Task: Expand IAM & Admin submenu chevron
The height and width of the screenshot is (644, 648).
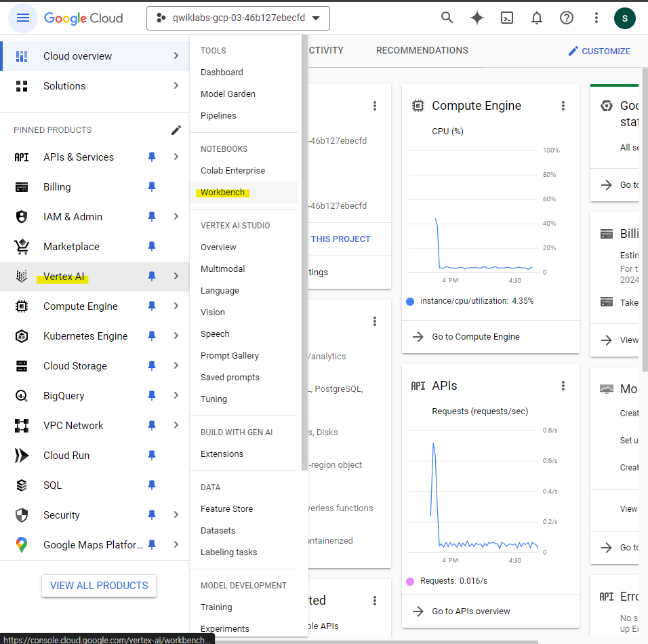Action: point(176,216)
